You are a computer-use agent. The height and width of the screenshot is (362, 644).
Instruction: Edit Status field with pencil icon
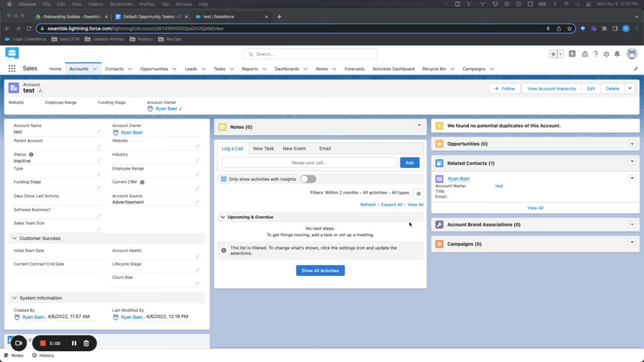point(99,161)
